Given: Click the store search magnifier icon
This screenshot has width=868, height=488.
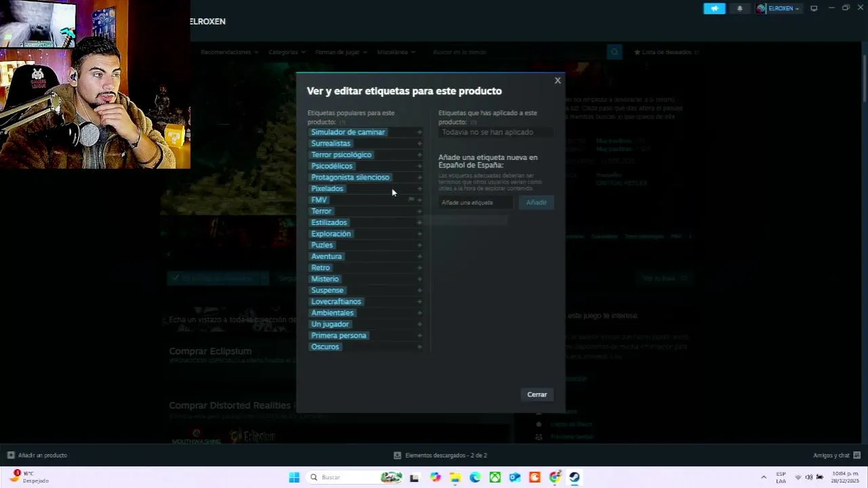Looking at the screenshot, I should [614, 52].
